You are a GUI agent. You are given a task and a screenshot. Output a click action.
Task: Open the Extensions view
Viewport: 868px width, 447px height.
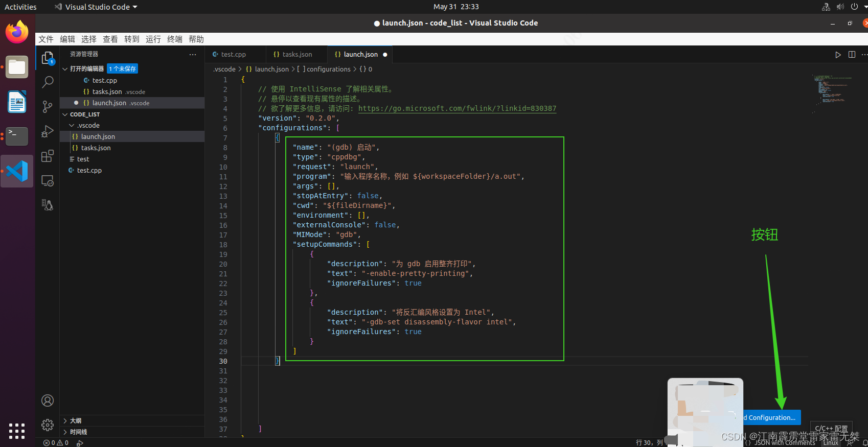48,156
